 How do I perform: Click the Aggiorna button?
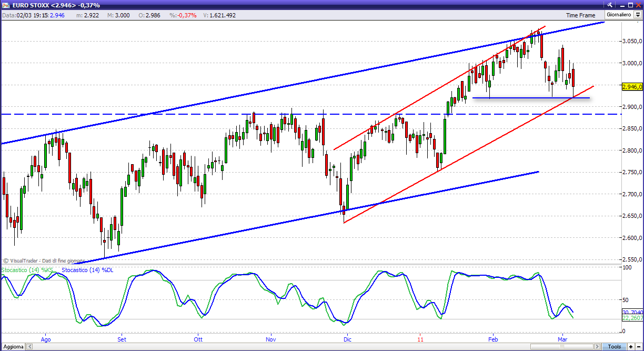(x=12, y=346)
